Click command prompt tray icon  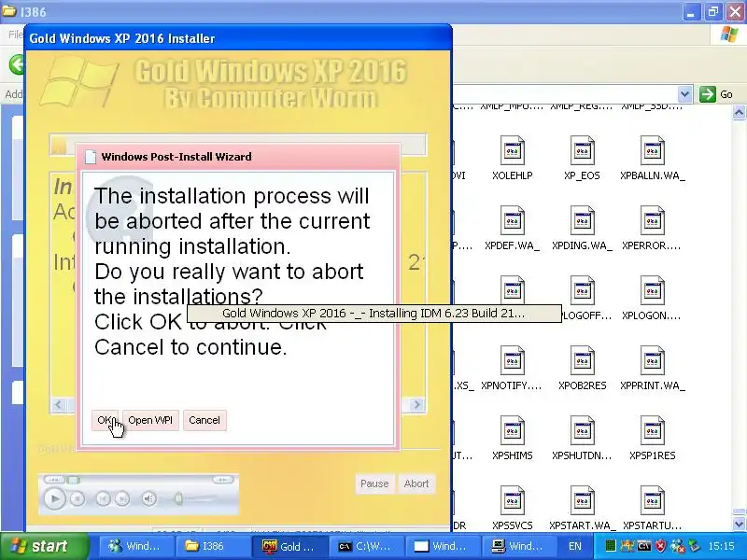point(644,546)
